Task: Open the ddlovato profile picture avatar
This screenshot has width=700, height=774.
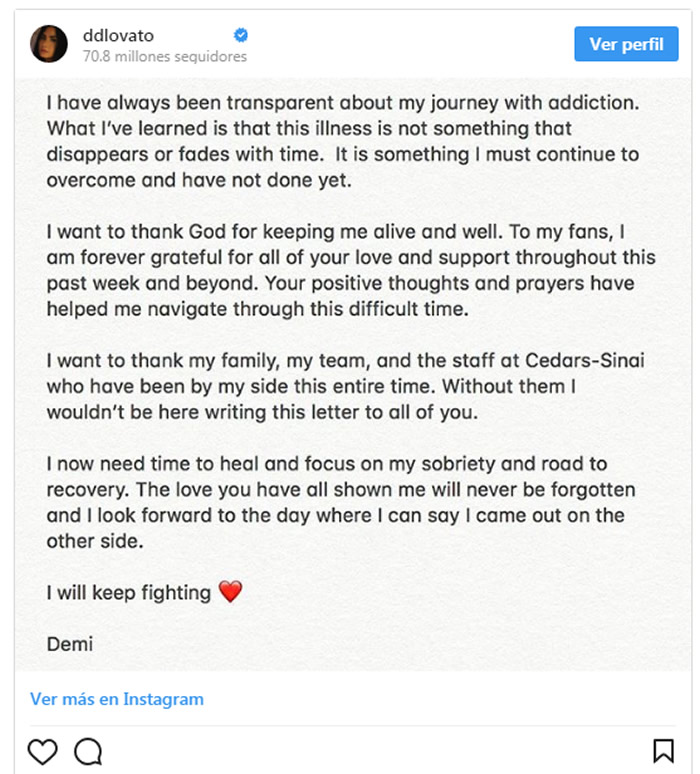Action: (x=49, y=44)
